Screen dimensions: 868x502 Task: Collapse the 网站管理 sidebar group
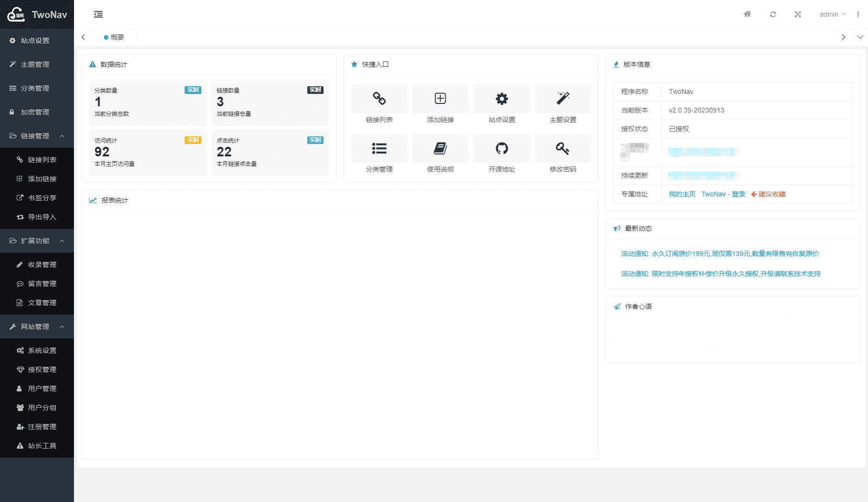pos(37,327)
